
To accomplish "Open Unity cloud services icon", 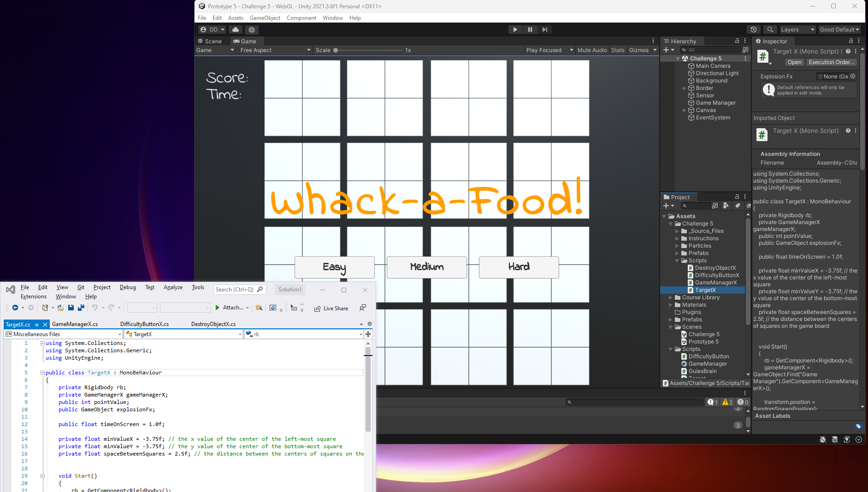I will pos(236,30).
